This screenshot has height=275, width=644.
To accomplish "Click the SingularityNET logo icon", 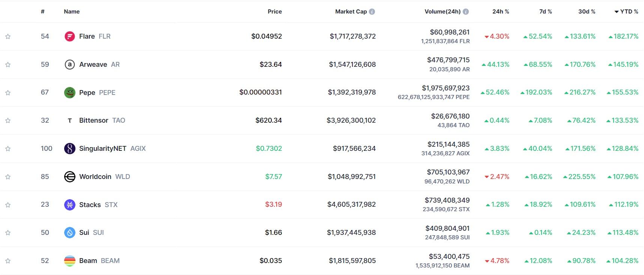I will (x=70, y=149).
